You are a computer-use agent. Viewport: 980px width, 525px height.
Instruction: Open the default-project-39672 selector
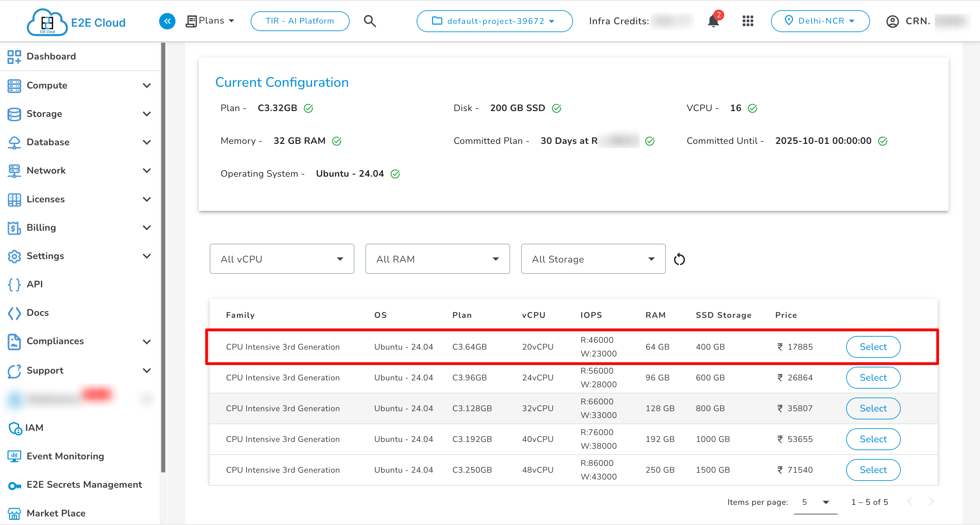[x=494, y=21]
